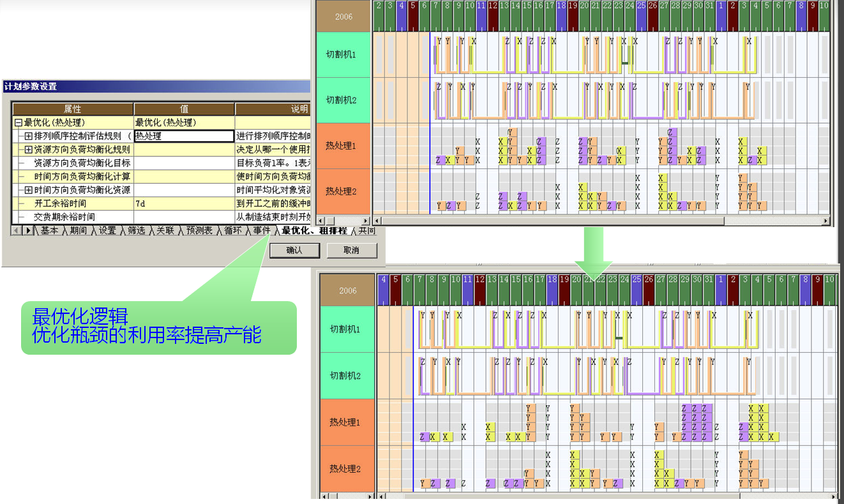Switch to the 预测表 tab
Viewport: 844px width, 504px height.
[x=199, y=231]
